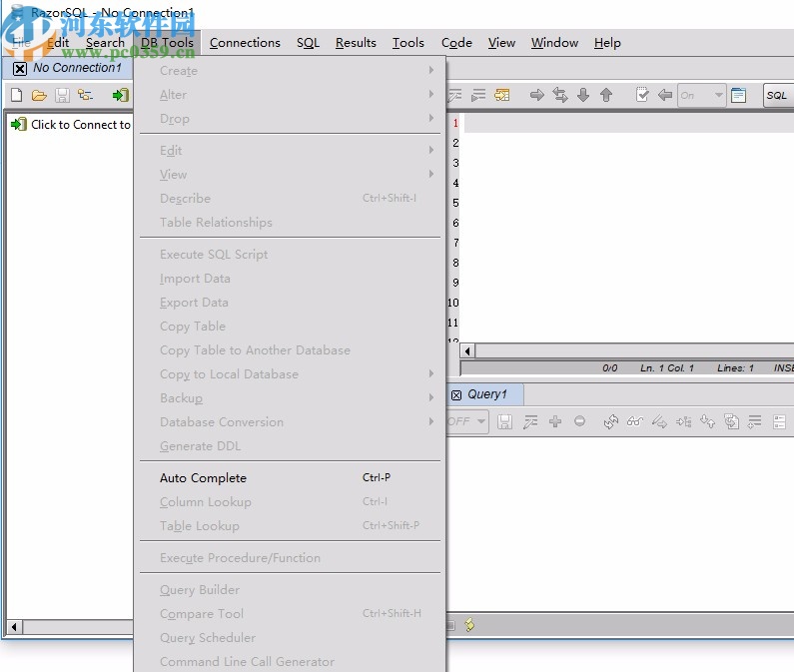Click the pencil-with-arrow icon in results toolbar
Screen dimensions: 794x672
659,421
